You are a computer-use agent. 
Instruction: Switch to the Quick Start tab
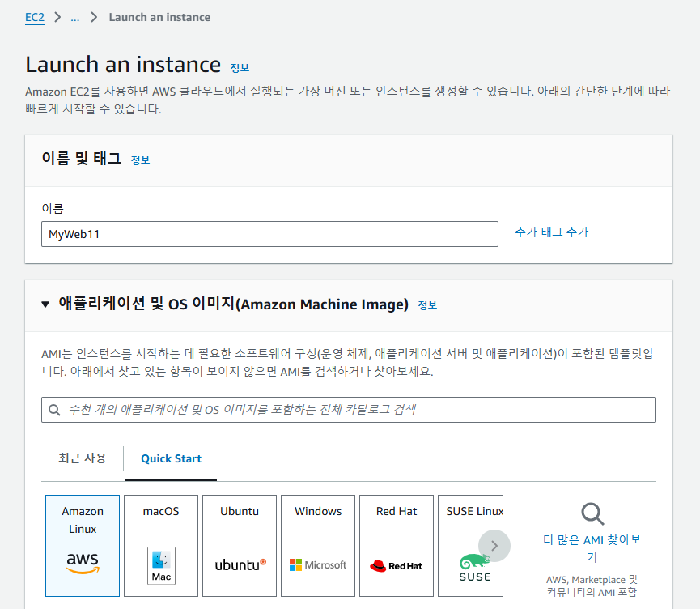pyautogui.click(x=171, y=459)
